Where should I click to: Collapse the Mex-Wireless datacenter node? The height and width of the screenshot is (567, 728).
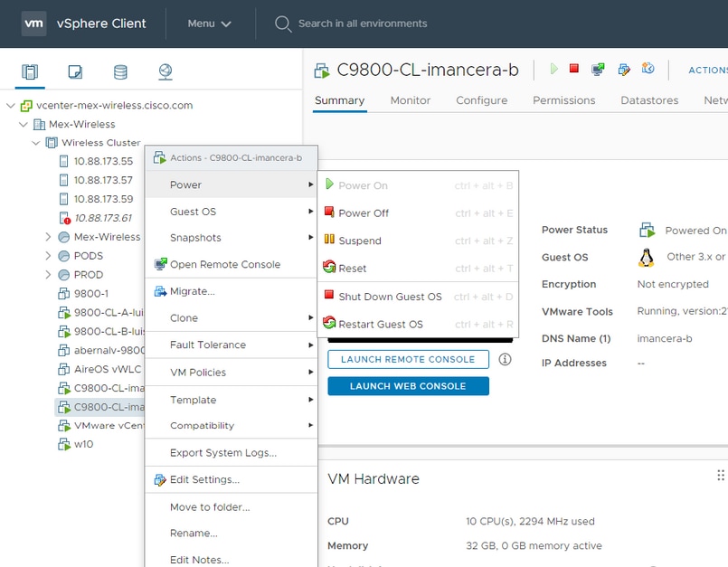click(x=24, y=124)
